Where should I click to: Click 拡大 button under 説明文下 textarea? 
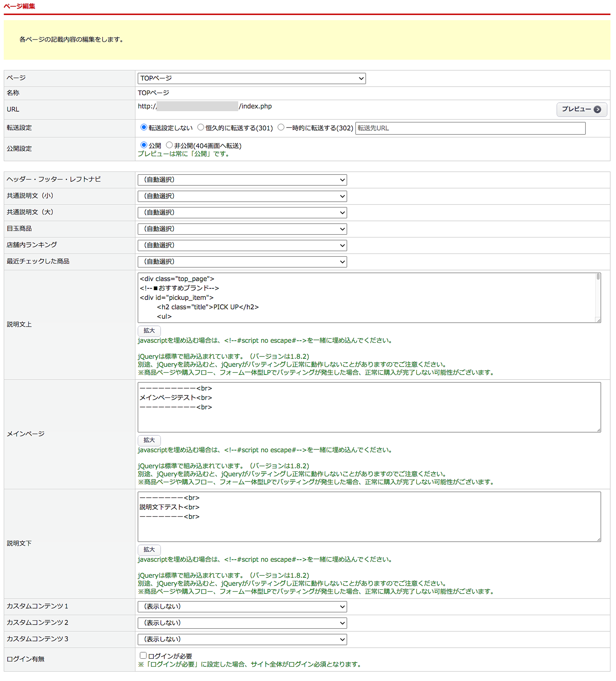coord(149,550)
